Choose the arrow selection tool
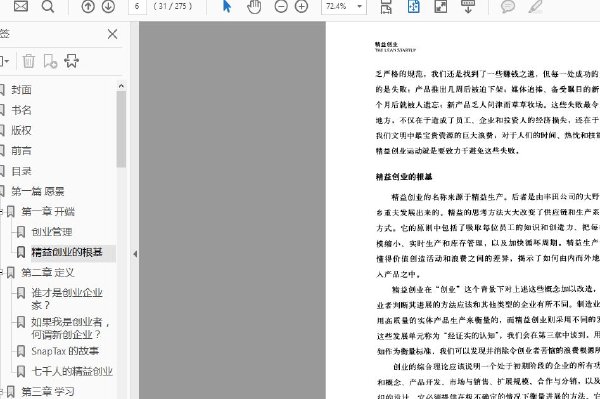600x399 pixels. [x=227, y=7]
